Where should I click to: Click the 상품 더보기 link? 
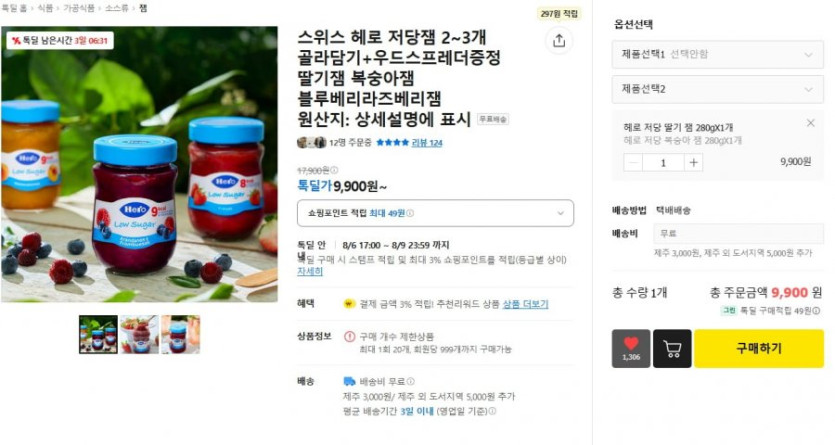click(526, 304)
